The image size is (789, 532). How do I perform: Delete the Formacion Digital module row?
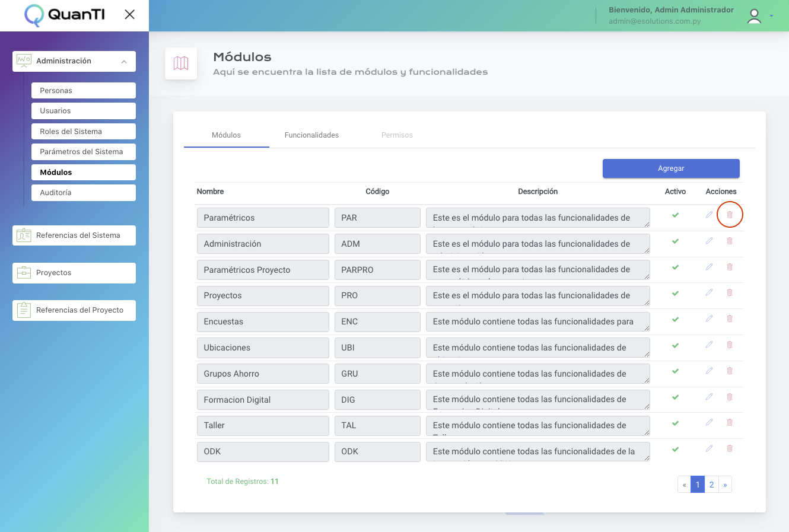(730, 397)
